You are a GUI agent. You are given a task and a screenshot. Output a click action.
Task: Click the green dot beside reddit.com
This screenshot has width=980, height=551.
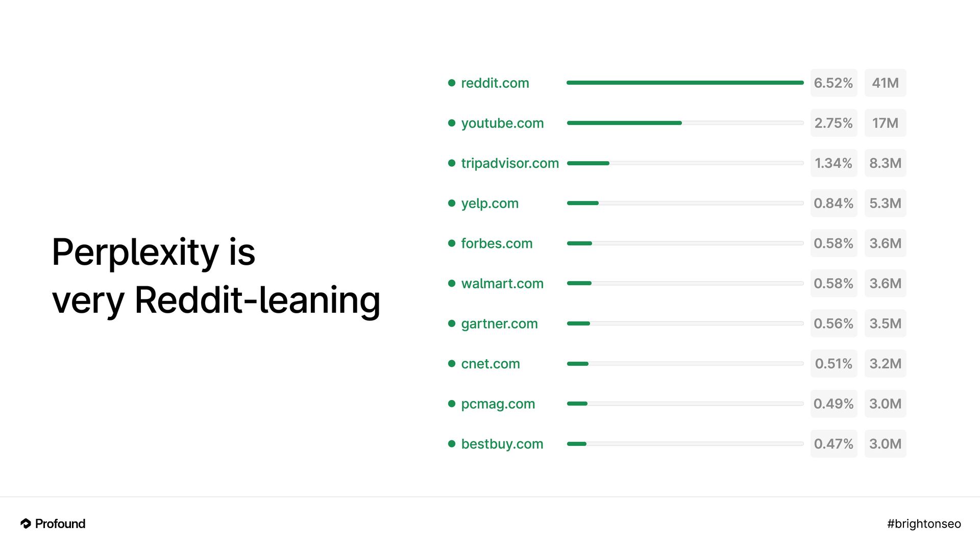(x=452, y=83)
